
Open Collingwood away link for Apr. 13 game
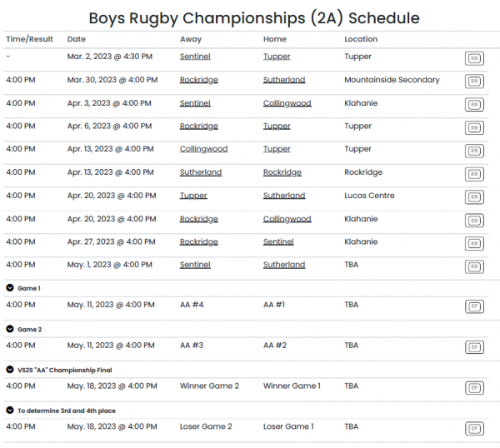click(203, 149)
